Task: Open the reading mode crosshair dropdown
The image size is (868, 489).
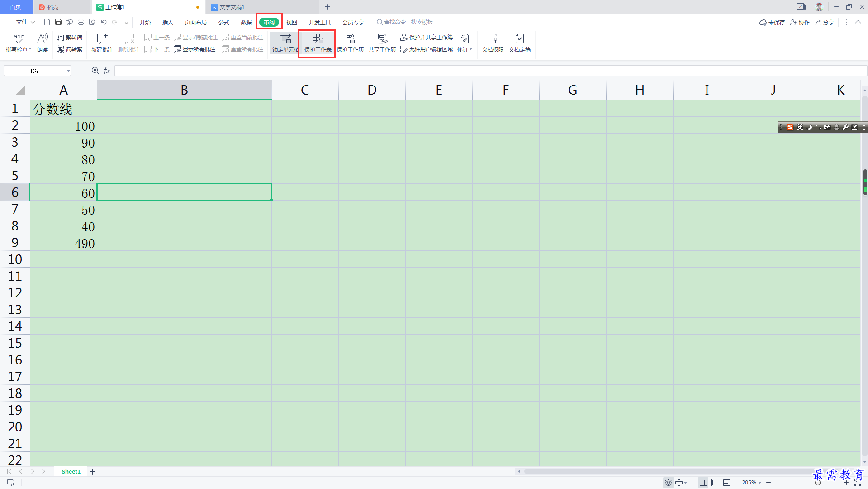Action: click(681, 483)
